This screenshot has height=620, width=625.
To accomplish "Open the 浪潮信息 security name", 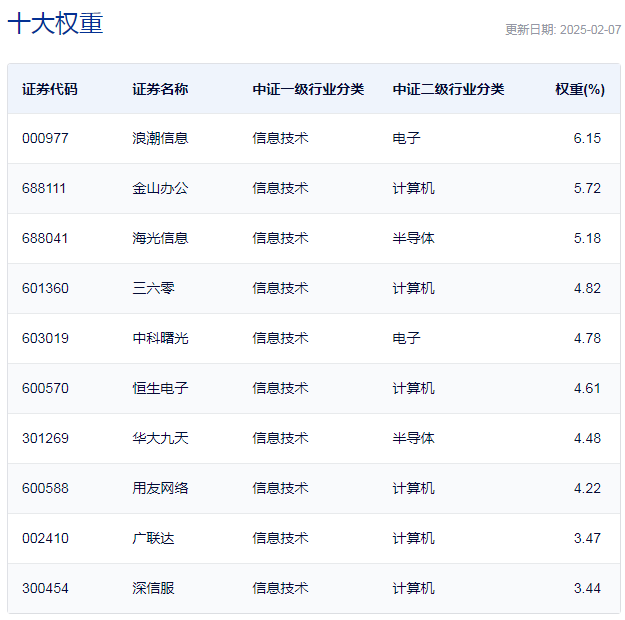I will pyautogui.click(x=160, y=138).
